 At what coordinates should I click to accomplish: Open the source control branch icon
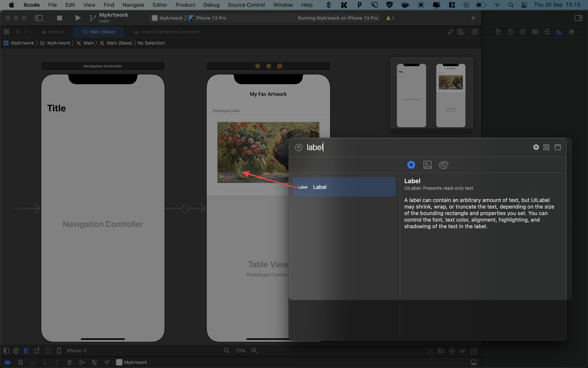[92, 18]
